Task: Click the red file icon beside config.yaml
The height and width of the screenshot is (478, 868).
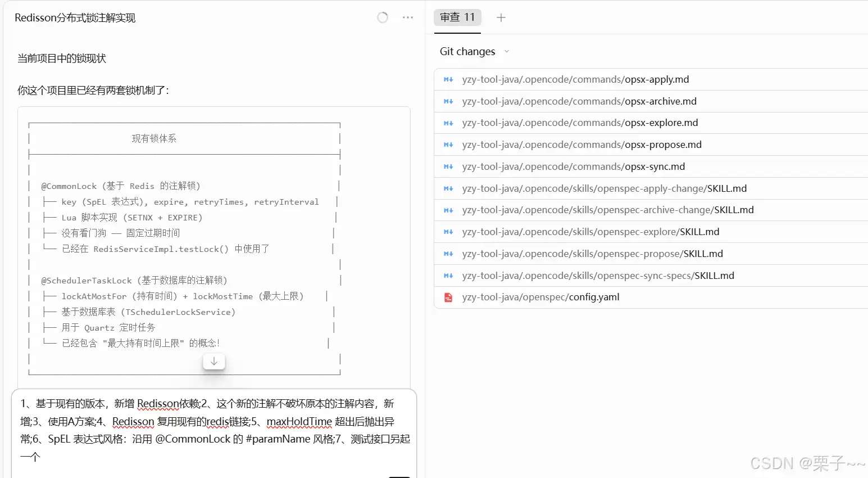Action: (448, 297)
